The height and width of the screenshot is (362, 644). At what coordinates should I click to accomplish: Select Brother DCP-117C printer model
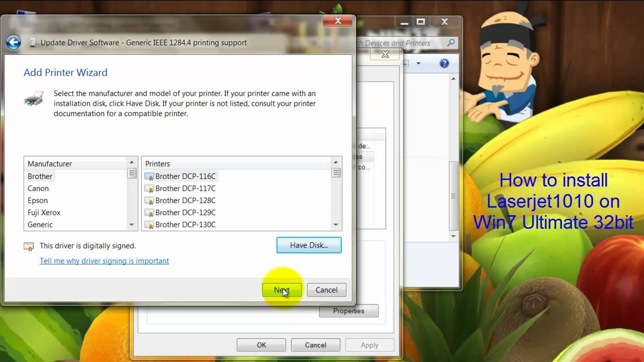coord(186,189)
